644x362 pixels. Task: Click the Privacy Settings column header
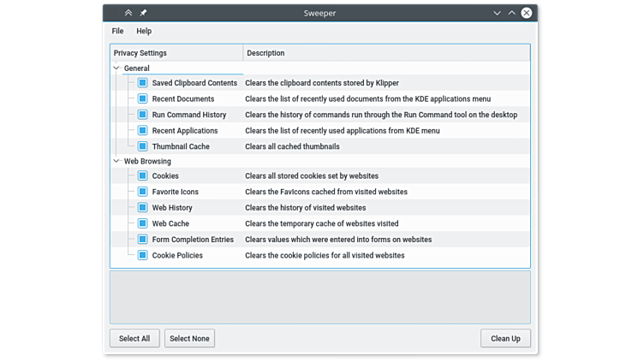pyautogui.click(x=176, y=53)
